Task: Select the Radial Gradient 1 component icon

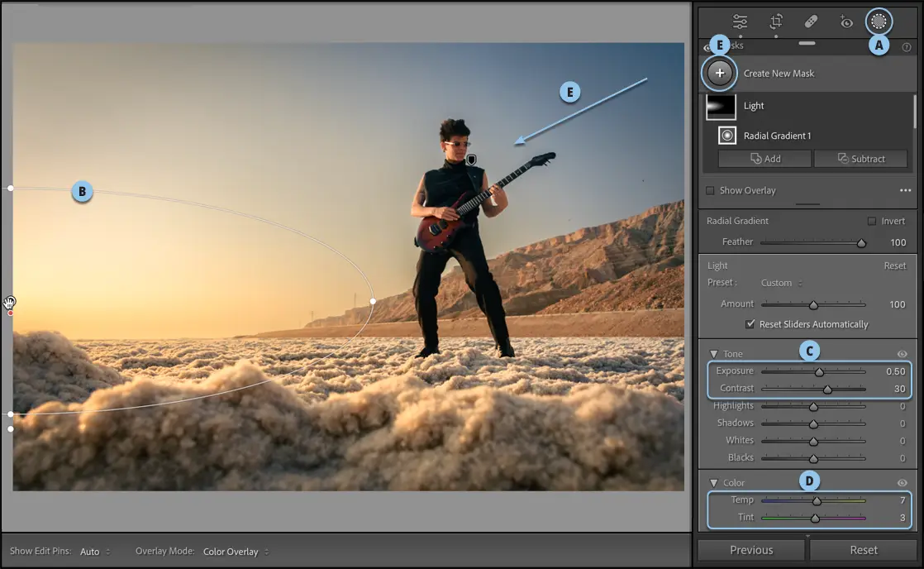Action: point(727,135)
